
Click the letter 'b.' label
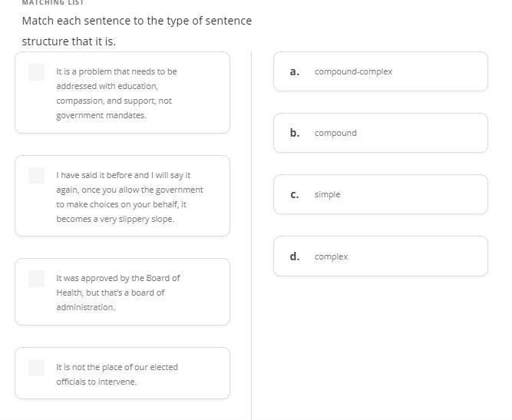294,133
